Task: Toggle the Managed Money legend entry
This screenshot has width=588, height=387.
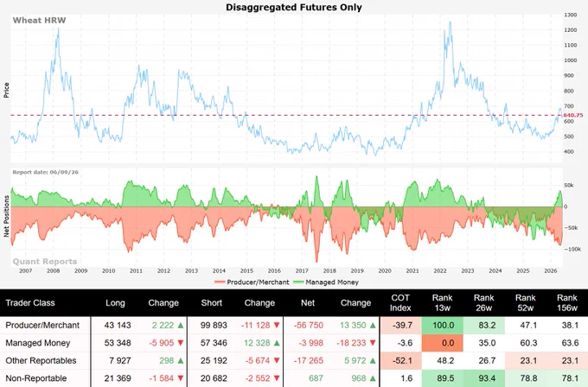Action: click(325, 282)
